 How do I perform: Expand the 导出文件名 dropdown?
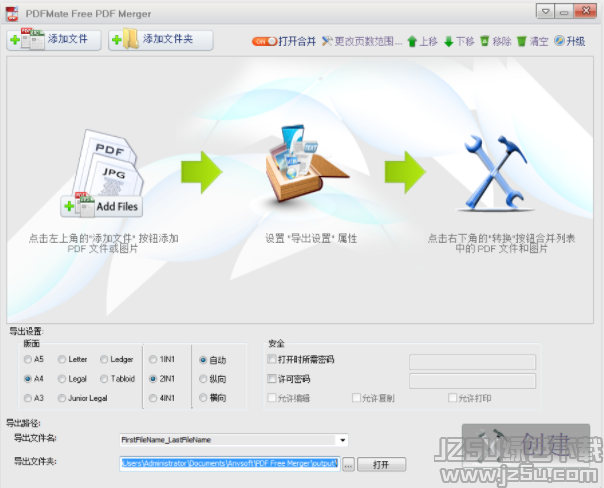coord(343,440)
